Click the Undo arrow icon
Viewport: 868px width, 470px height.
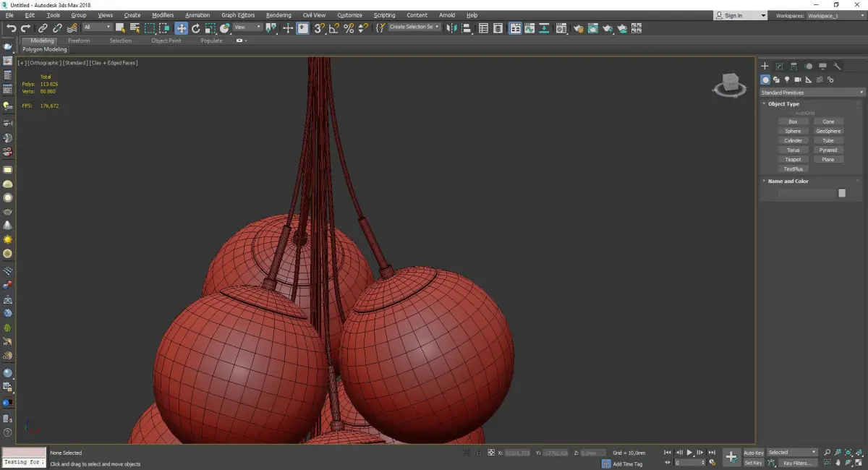(x=11, y=28)
